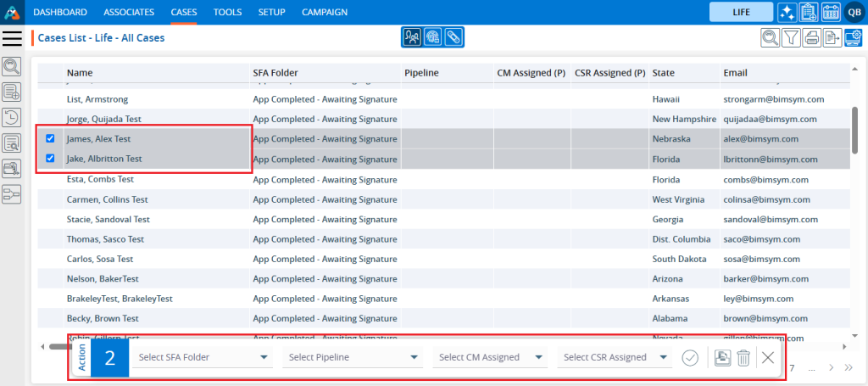Open the Campaign menu
Image resolution: width=868 pixels, height=386 pixels.
(x=325, y=12)
